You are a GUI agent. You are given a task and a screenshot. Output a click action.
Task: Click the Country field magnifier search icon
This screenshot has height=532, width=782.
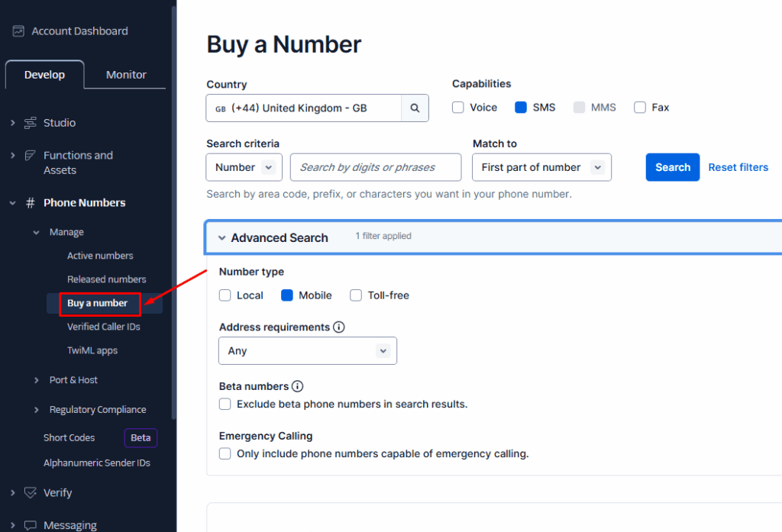(x=415, y=108)
